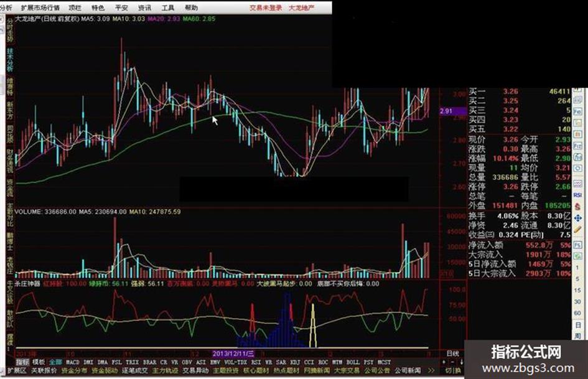Open the 财务透视 side tab
Screen dimensions: 588x379
coord(10,161)
